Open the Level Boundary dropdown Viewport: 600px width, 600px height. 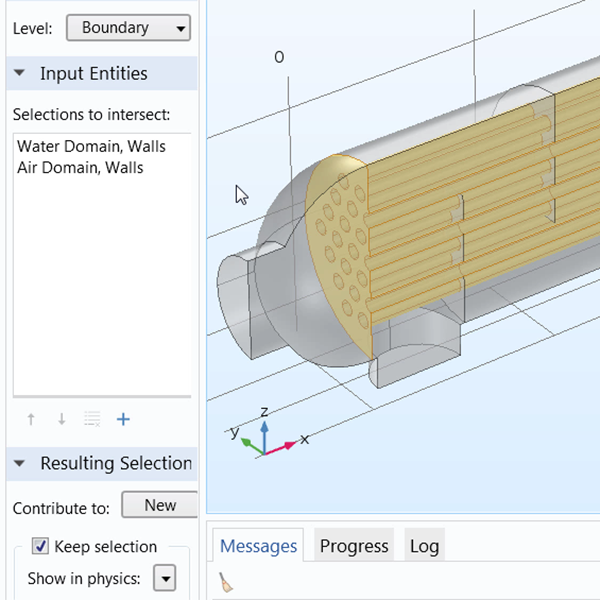(x=128, y=28)
